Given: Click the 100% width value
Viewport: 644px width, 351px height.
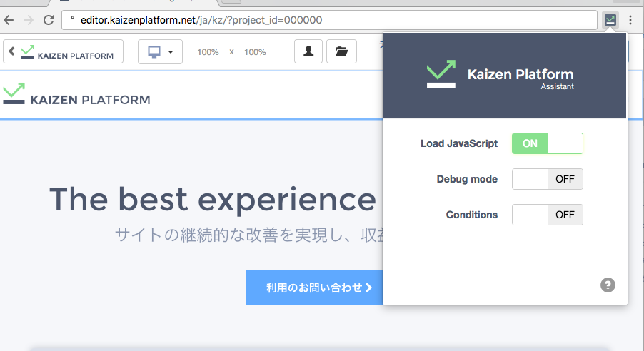Looking at the screenshot, I should pyautogui.click(x=208, y=52).
